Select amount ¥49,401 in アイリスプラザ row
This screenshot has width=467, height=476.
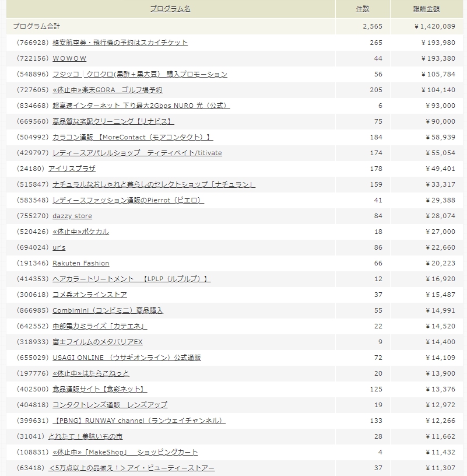click(x=440, y=169)
